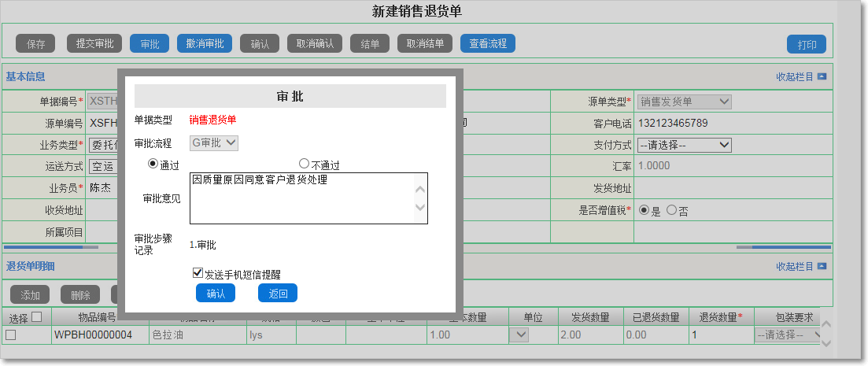Select the 不通过 radio button
The width and height of the screenshot is (868, 366).
pyautogui.click(x=303, y=164)
